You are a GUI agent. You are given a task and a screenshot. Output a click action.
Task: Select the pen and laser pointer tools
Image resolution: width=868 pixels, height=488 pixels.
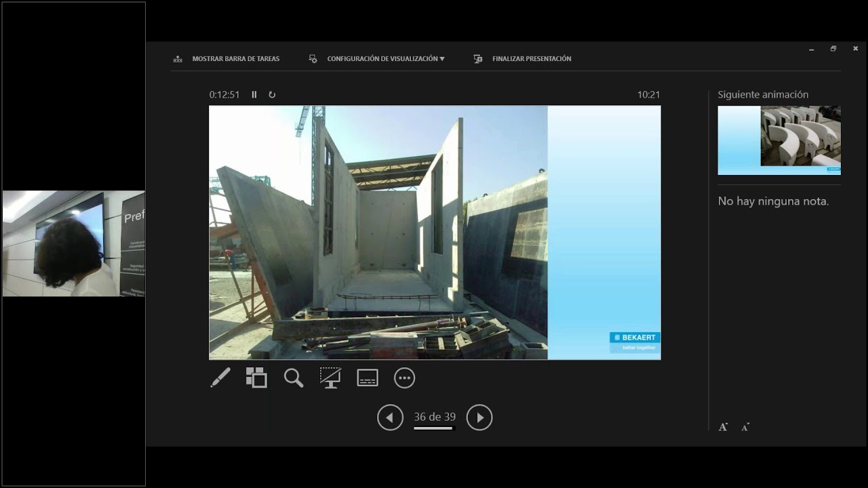click(220, 378)
